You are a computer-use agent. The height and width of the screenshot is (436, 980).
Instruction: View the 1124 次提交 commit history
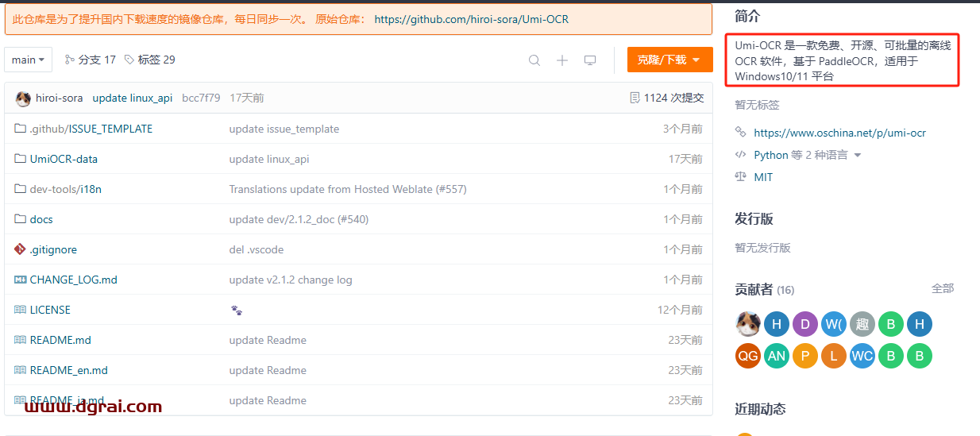tap(666, 98)
